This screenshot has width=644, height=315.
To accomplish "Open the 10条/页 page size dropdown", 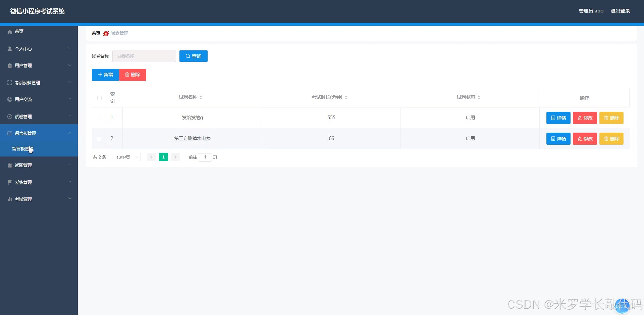I will click(126, 157).
